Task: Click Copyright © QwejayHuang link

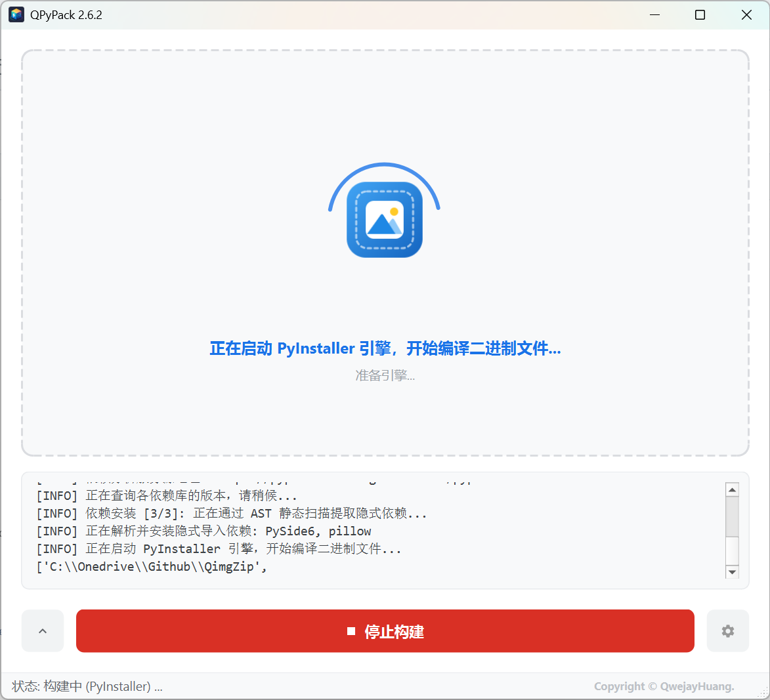Action: (664, 686)
